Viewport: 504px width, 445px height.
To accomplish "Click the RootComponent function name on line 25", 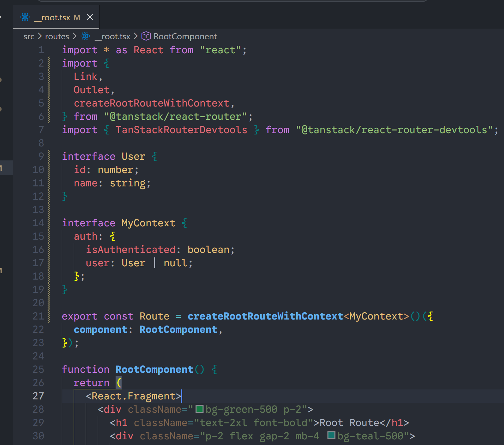I will (154, 369).
